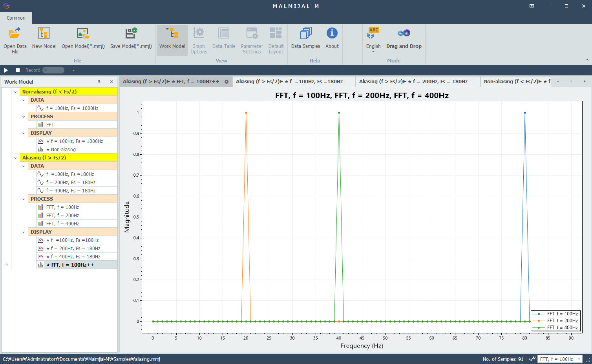Open the About dialog
This screenshot has width=592, height=364.
pos(332,40)
